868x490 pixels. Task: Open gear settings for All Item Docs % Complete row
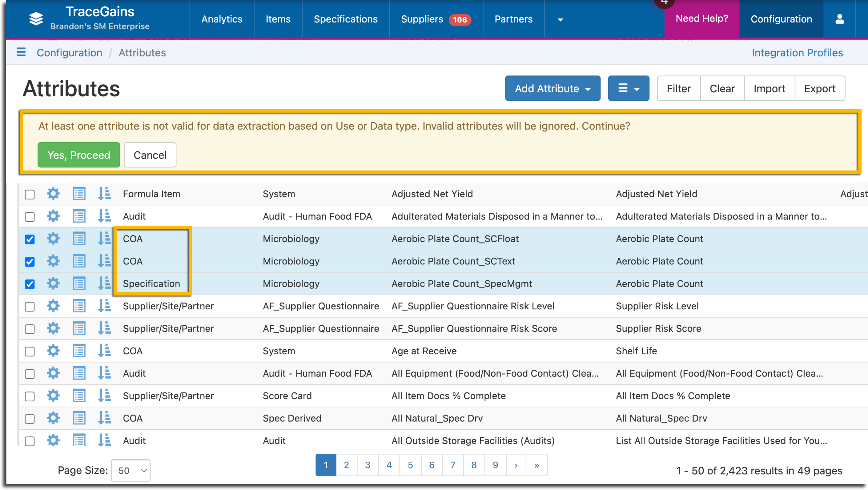tap(53, 396)
